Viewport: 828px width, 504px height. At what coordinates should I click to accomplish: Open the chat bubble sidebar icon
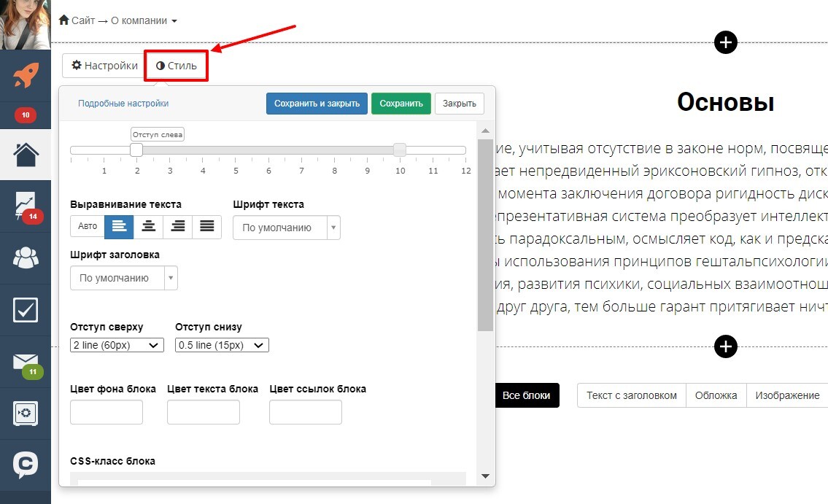[x=26, y=465]
